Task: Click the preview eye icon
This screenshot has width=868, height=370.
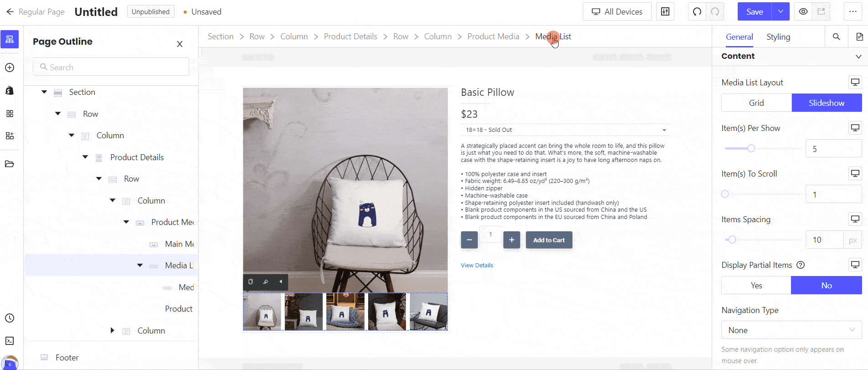Action: (x=803, y=12)
